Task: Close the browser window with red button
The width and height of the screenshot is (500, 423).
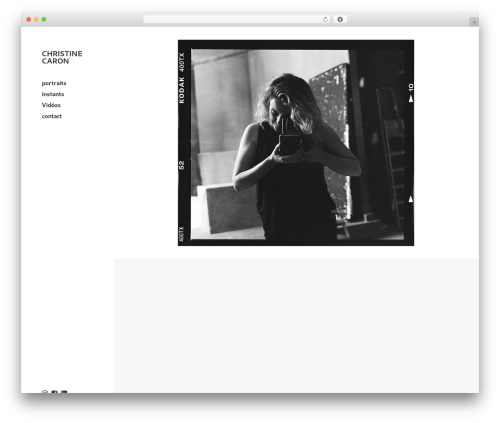Action: coord(29,19)
